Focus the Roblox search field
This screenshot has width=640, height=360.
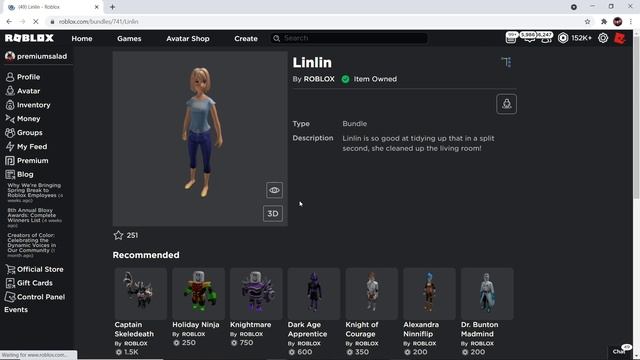coord(349,38)
